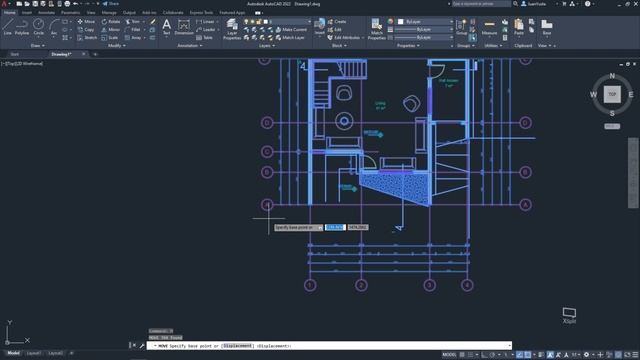Activate the Array command
The image size is (640, 360).
tap(133, 38)
